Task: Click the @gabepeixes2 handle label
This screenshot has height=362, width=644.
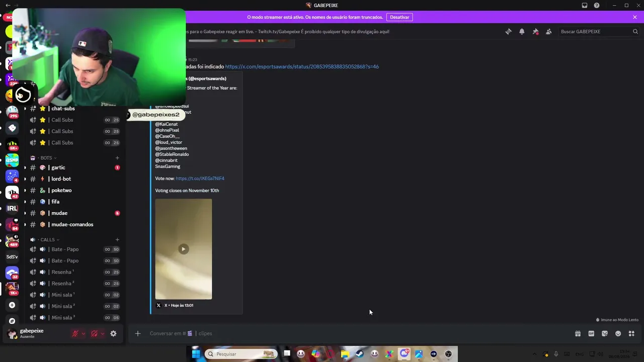Action: (156, 115)
